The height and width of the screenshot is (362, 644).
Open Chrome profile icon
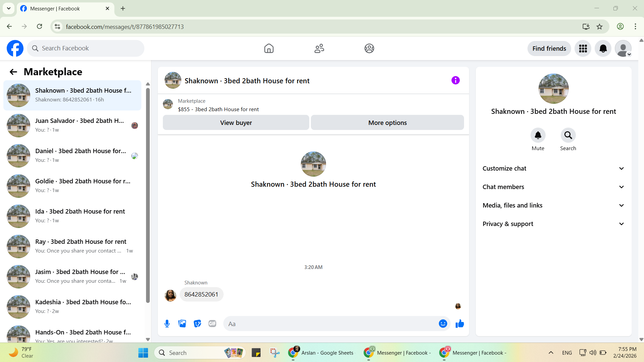tap(620, 27)
